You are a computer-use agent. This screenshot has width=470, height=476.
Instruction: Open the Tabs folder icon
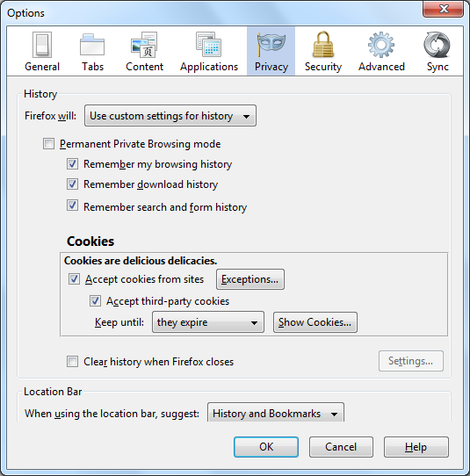tap(92, 45)
